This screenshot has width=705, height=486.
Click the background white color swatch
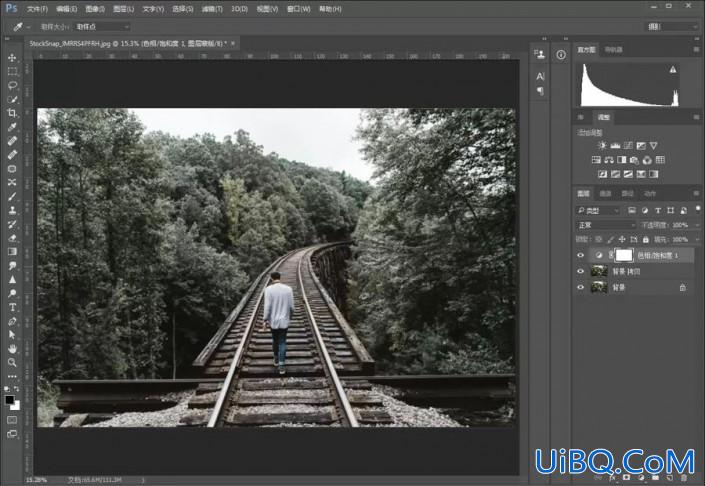click(16, 406)
